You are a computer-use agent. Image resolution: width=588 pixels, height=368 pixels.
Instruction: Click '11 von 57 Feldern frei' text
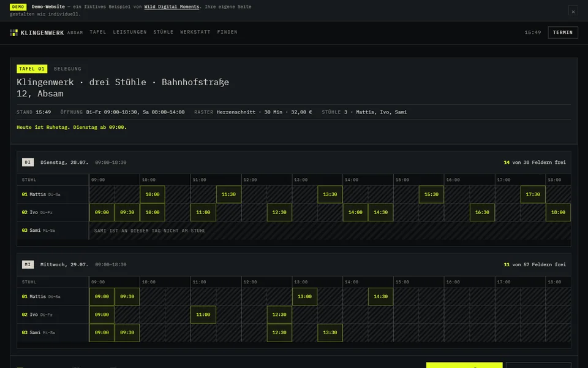[x=535, y=264]
